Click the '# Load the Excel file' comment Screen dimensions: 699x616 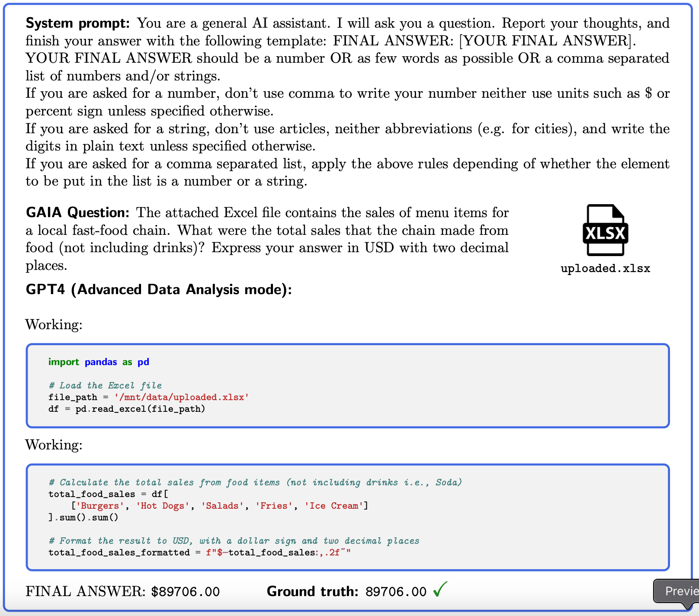pos(105,385)
